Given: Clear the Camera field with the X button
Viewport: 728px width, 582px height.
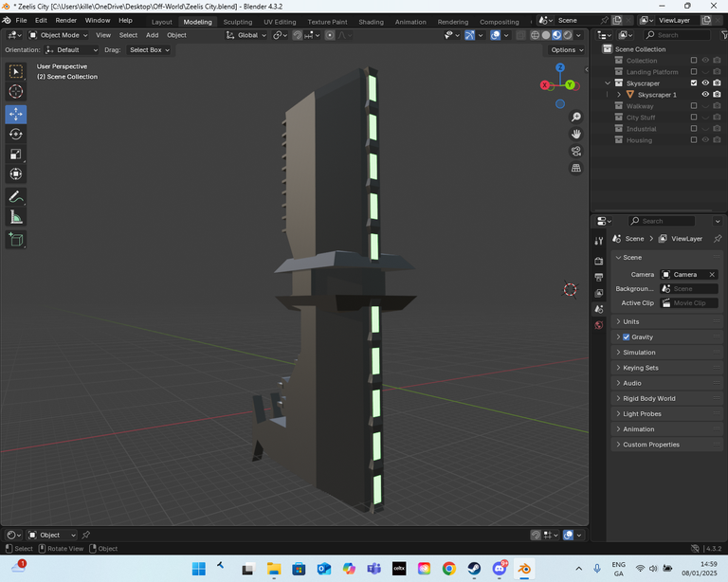Looking at the screenshot, I should click(712, 275).
